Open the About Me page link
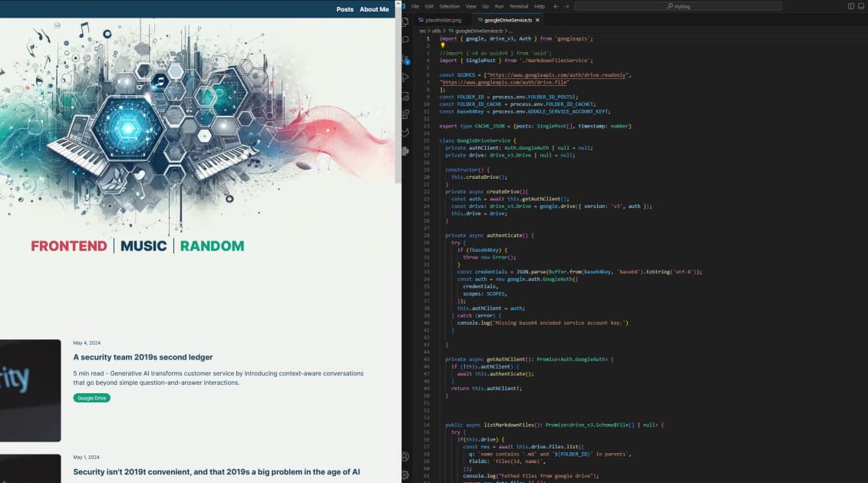Image resolution: width=868 pixels, height=483 pixels. click(x=374, y=9)
